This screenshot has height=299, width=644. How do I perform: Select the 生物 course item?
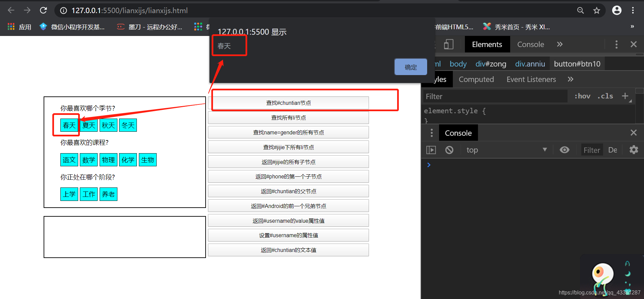click(x=148, y=160)
